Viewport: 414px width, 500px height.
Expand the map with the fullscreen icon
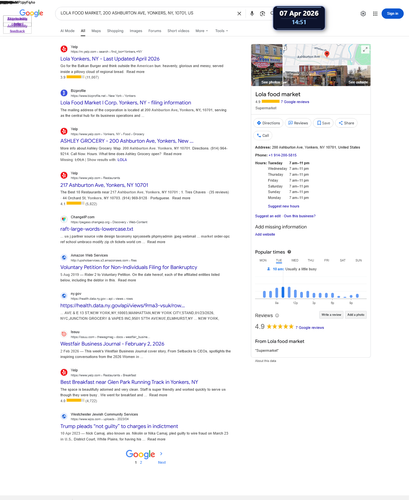(365, 50)
